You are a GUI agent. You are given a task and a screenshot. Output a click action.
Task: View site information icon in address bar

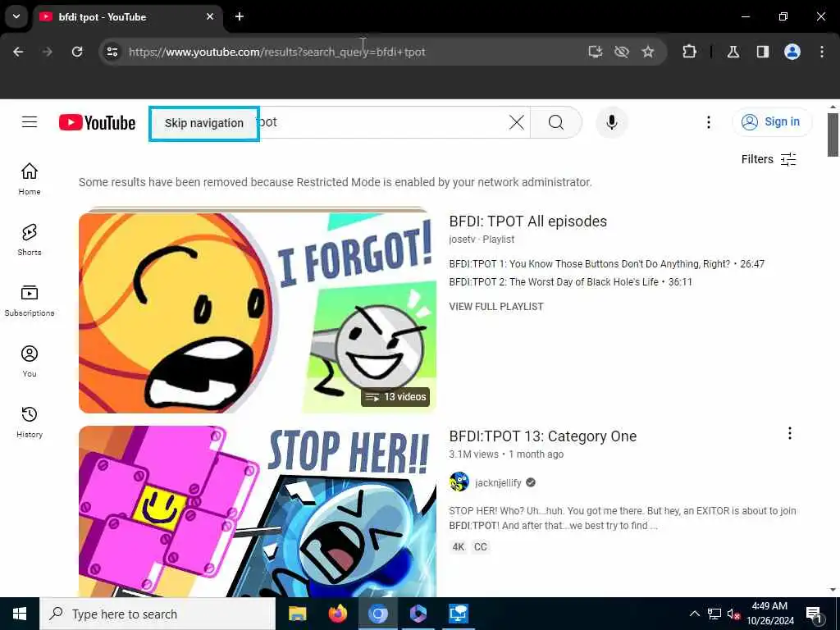point(112,52)
